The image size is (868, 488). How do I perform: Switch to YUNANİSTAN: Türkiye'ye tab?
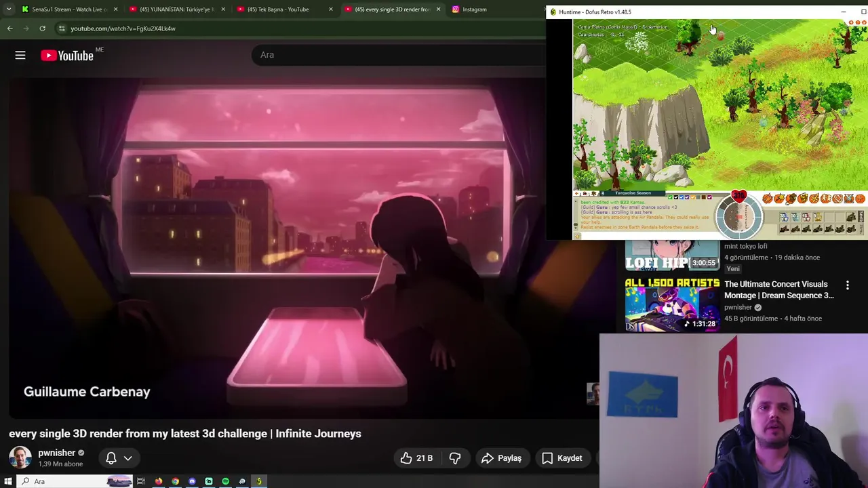tap(176, 9)
